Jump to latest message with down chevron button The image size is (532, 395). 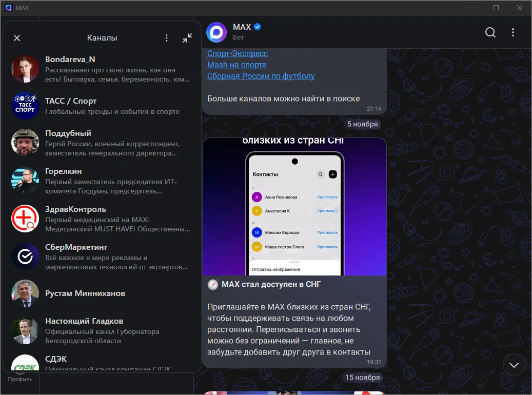click(x=514, y=365)
